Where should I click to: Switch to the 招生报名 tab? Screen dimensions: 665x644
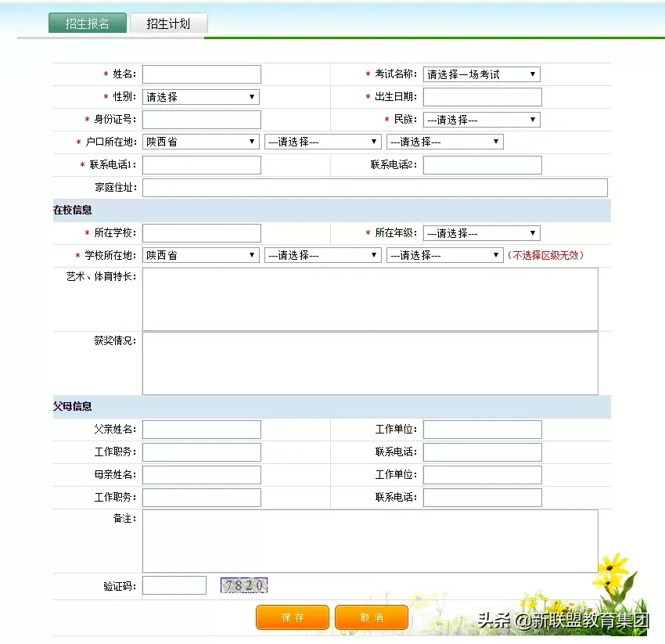click(x=87, y=23)
